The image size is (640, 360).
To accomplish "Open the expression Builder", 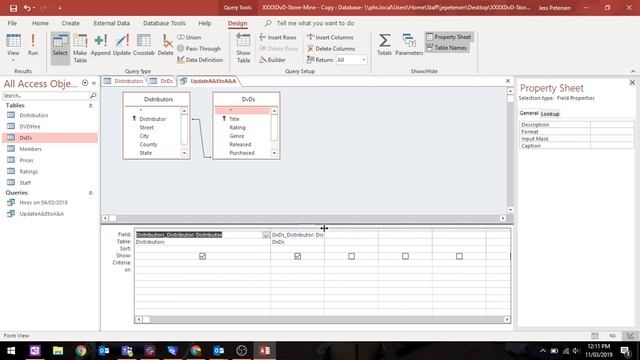I will coord(272,60).
